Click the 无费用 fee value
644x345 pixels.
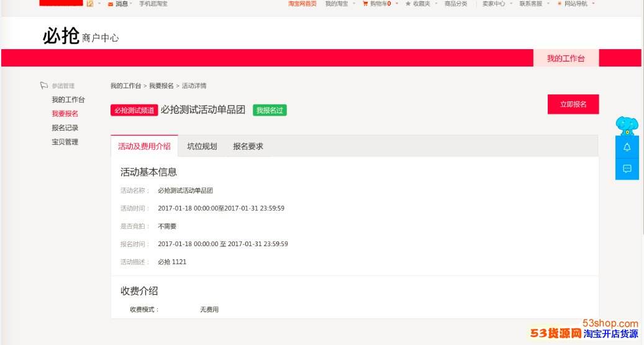[x=209, y=309]
